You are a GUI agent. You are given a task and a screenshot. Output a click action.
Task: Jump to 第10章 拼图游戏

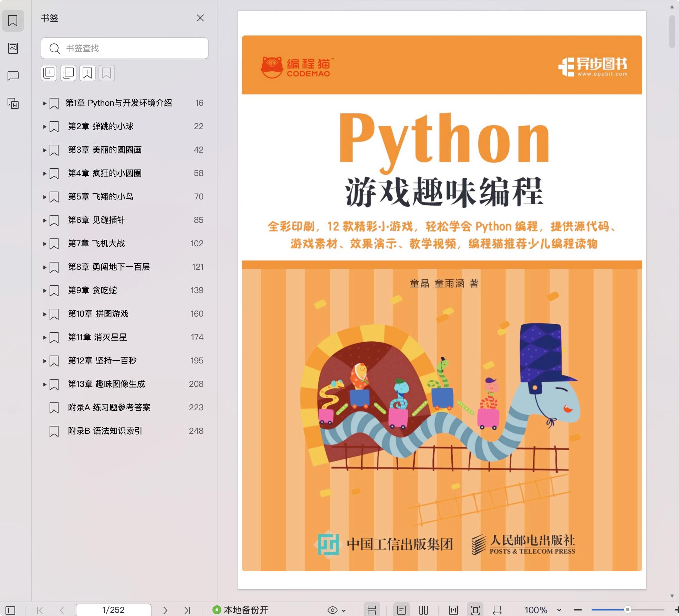click(98, 314)
